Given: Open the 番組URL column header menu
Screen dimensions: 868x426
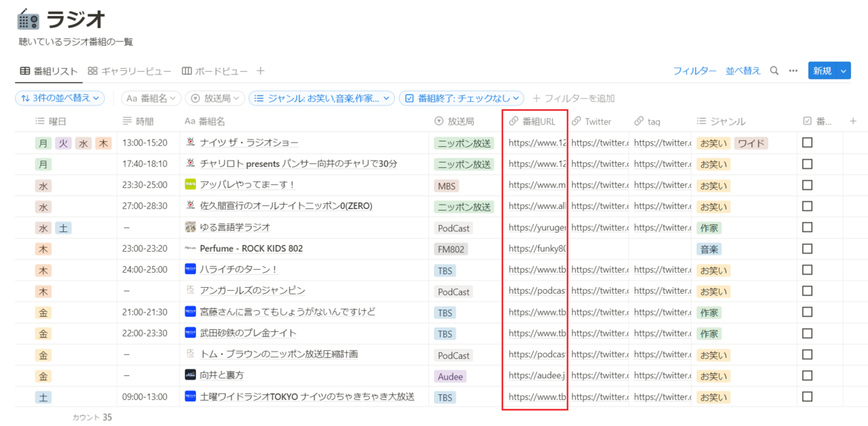Looking at the screenshot, I should [535, 122].
